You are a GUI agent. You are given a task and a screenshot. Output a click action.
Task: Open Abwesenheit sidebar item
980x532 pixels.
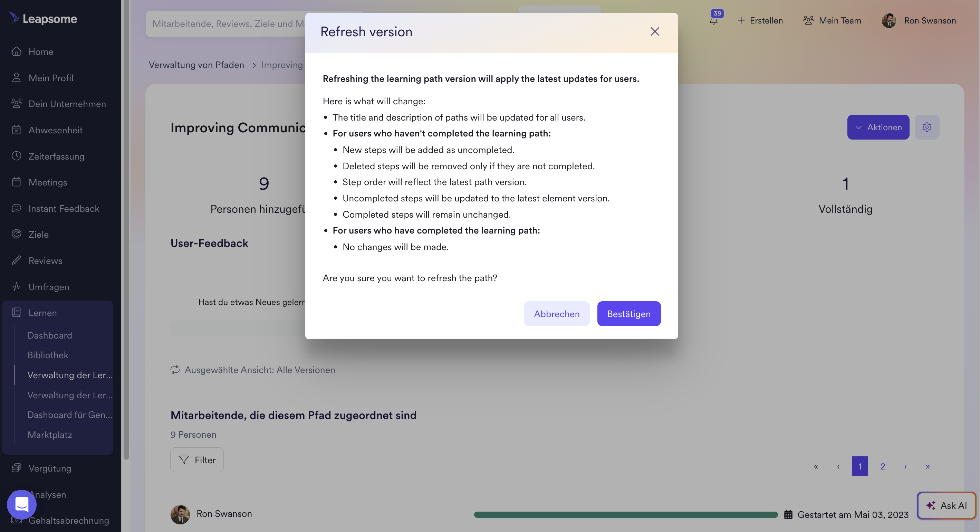[x=56, y=130]
